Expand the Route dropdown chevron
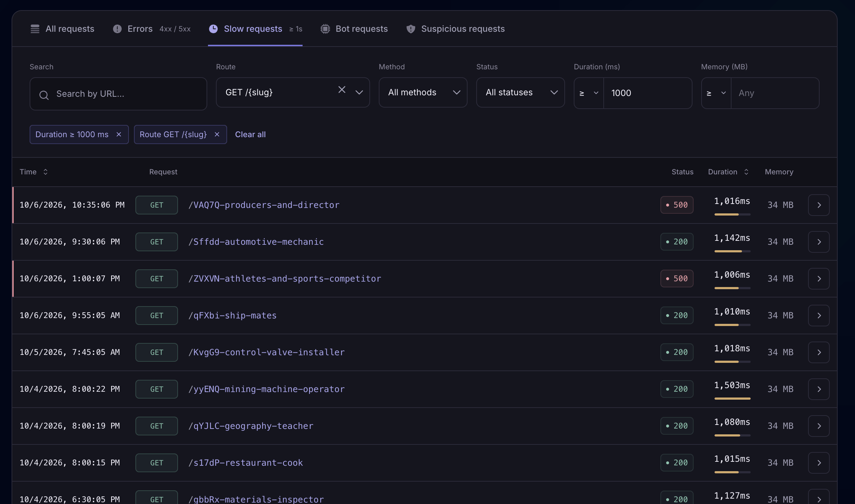This screenshot has width=855, height=504. coord(359,92)
